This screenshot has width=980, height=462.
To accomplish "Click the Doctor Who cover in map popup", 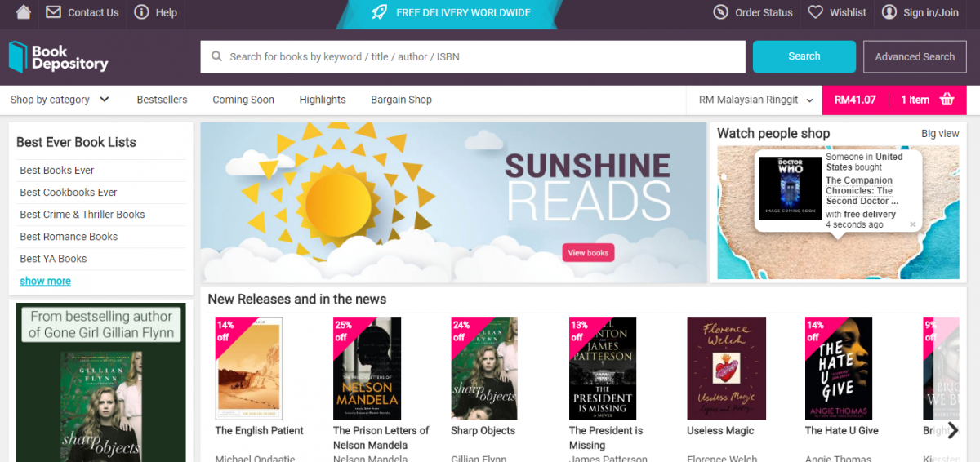I will [790, 188].
